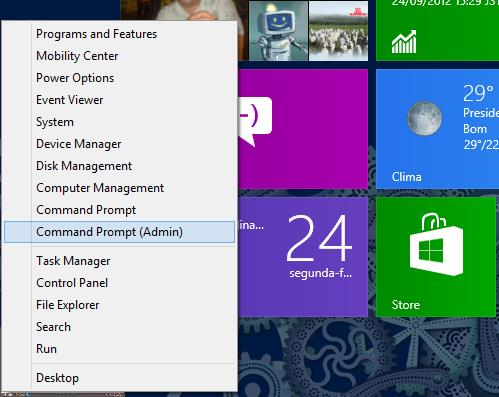Click the 'Bom' weather condition text
499x397 pixels.
point(475,129)
